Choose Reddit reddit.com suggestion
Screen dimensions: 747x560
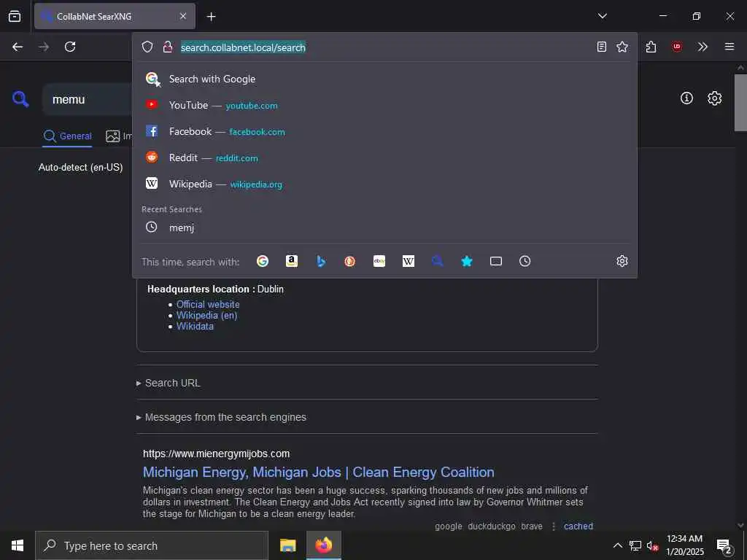(x=385, y=157)
